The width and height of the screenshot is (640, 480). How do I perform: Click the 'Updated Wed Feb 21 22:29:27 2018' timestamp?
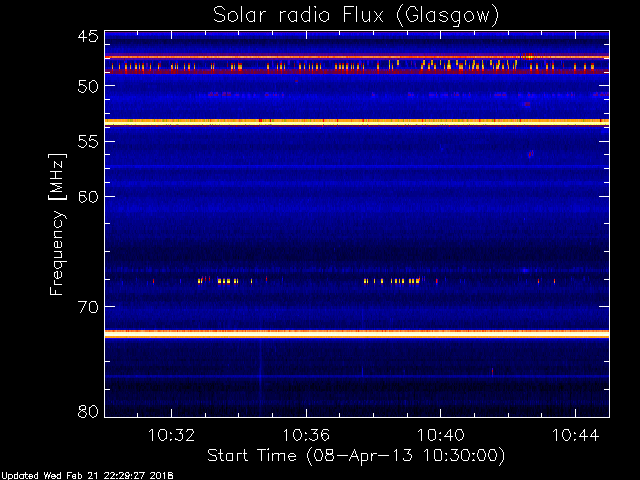(x=87, y=476)
